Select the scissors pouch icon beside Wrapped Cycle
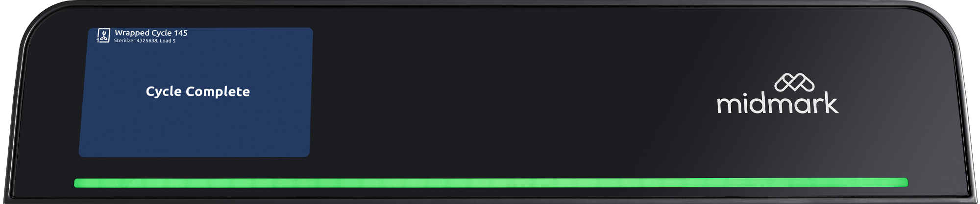The image size is (980, 204). [x=103, y=35]
